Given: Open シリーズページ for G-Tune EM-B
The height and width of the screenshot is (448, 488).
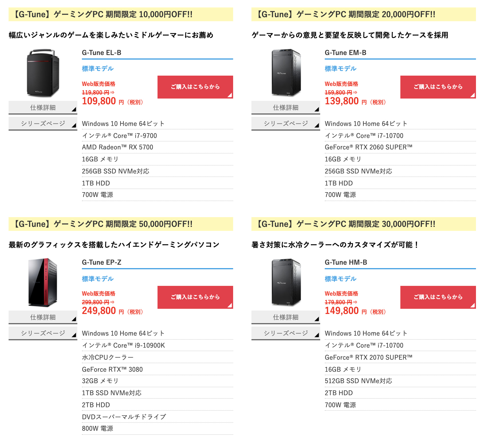Looking at the screenshot, I should click(286, 124).
